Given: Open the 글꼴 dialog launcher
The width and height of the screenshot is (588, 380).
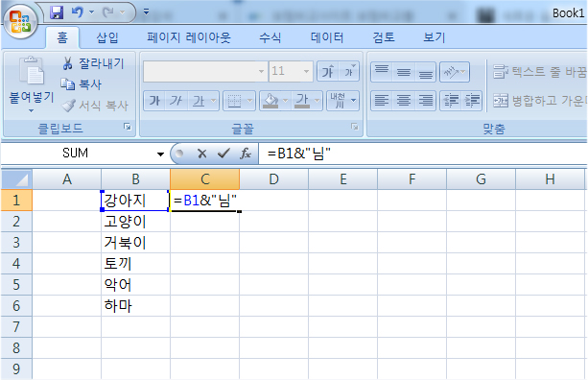Looking at the screenshot, I should [355, 127].
